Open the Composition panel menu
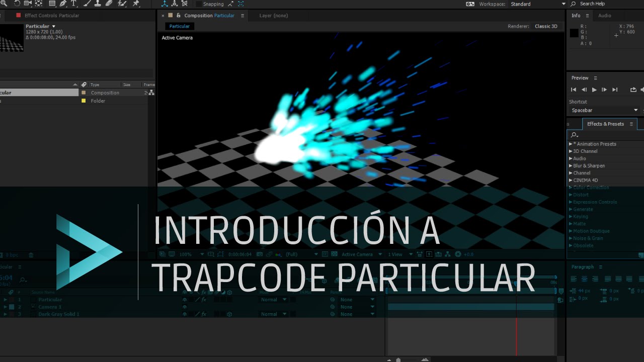Screen dimensions: 644x362 click(242, 16)
